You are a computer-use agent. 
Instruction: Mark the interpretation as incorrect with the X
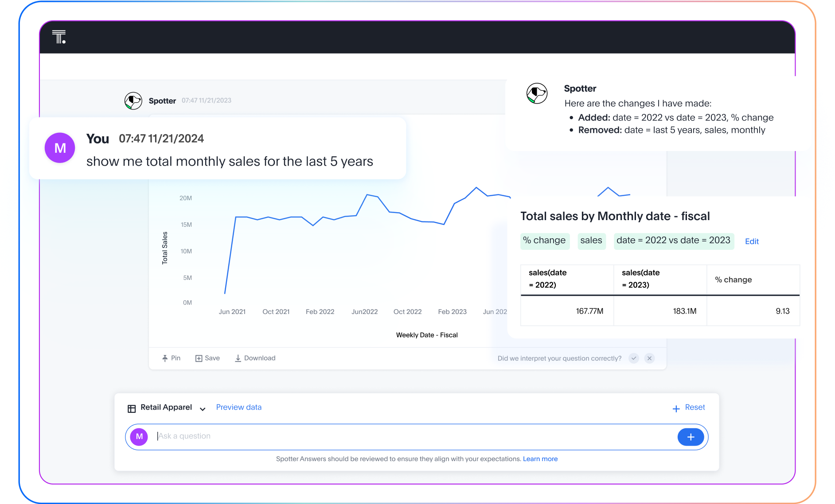tap(649, 358)
